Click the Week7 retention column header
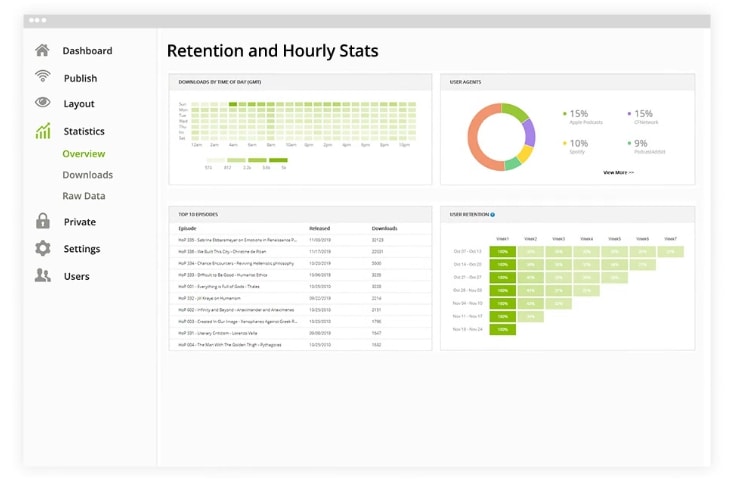This screenshot has height=488, width=742. click(671, 239)
